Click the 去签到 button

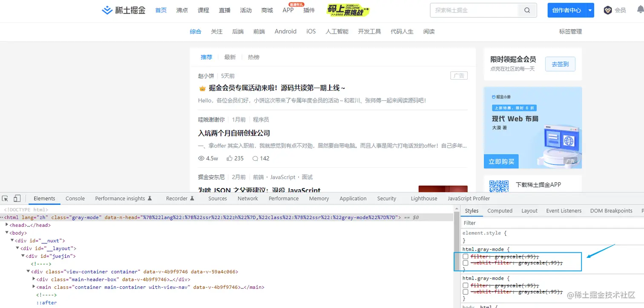pyautogui.click(x=560, y=64)
